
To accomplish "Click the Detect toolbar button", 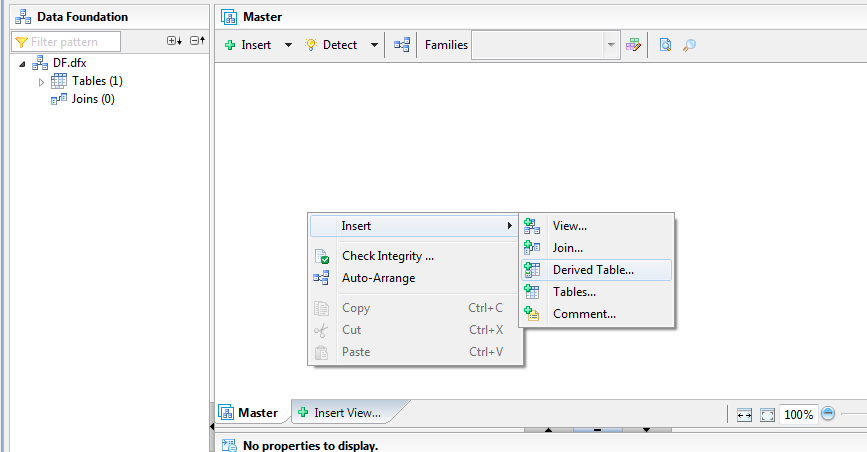I will pyautogui.click(x=332, y=45).
